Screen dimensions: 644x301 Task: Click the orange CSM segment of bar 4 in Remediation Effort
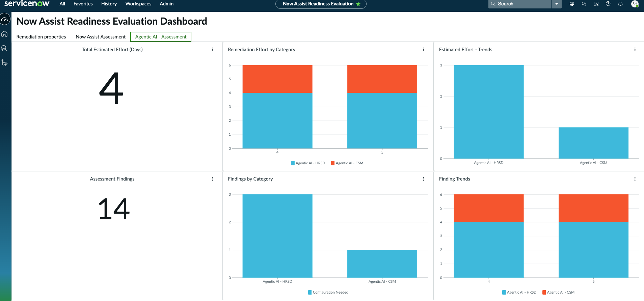(277, 79)
